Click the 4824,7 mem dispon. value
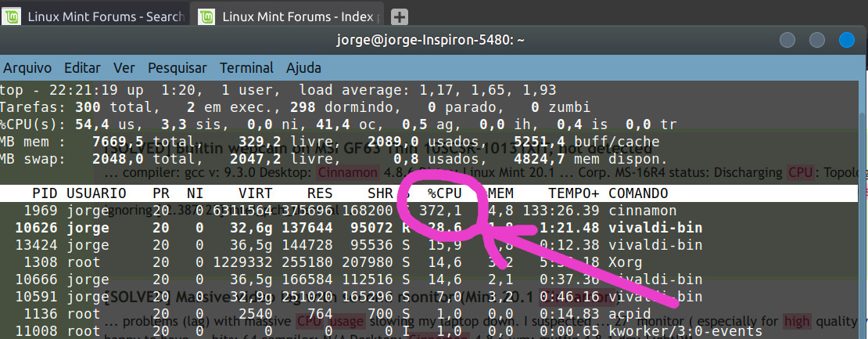Image resolution: width=868 pixels, height=339 pixels. (590, 159)
